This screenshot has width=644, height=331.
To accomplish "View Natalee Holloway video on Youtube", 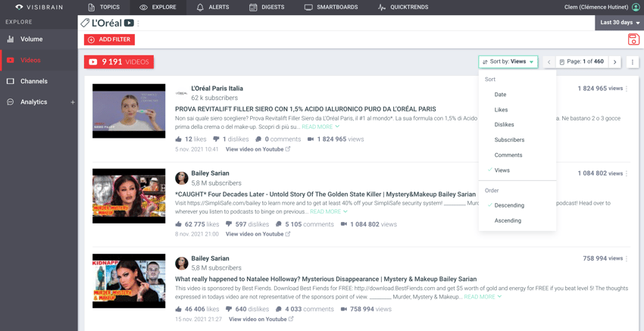I will [x=261, y=319].
